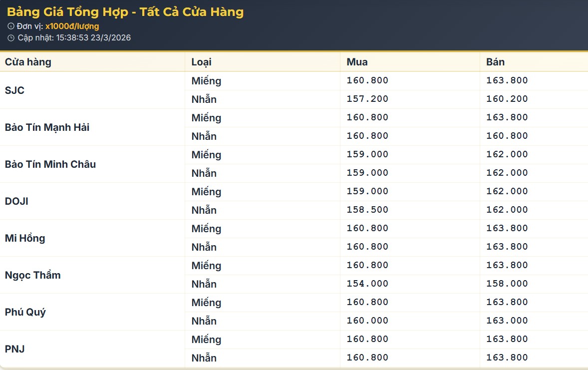588x370 pixels.
Task: Select the Ngọc Thẩm store name
Action: point(32,275)
